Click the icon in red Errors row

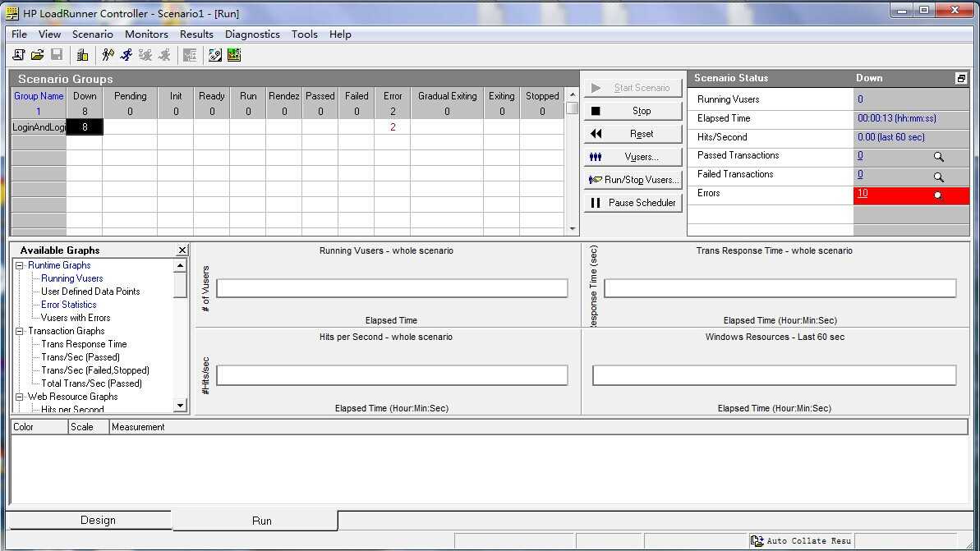coord(937,195)
